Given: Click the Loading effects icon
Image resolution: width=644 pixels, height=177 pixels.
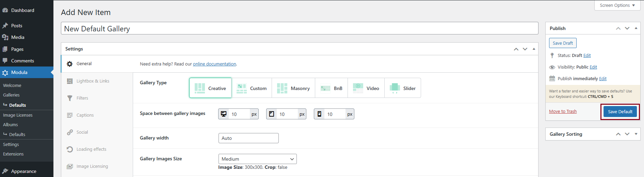Looking at the screenshot, I should (70, 149).
